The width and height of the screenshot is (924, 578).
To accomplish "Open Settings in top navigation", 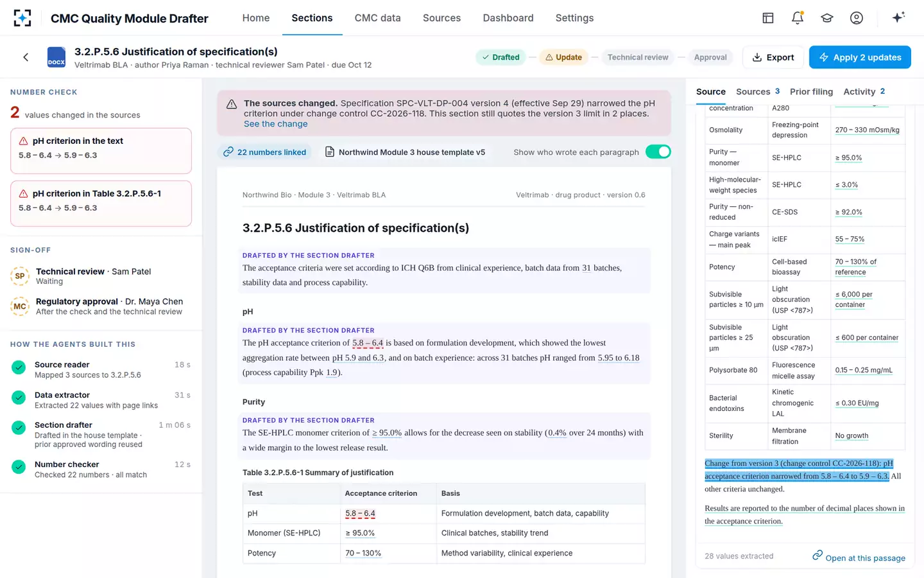I will 574,18.
